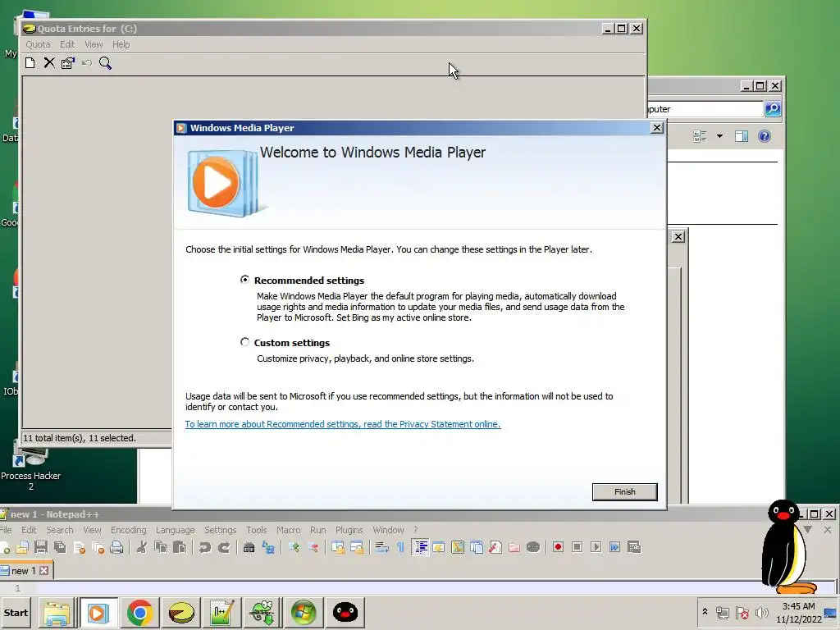
Task: Open the Help menu in Quota Entries window
Action: pos(121,44)
